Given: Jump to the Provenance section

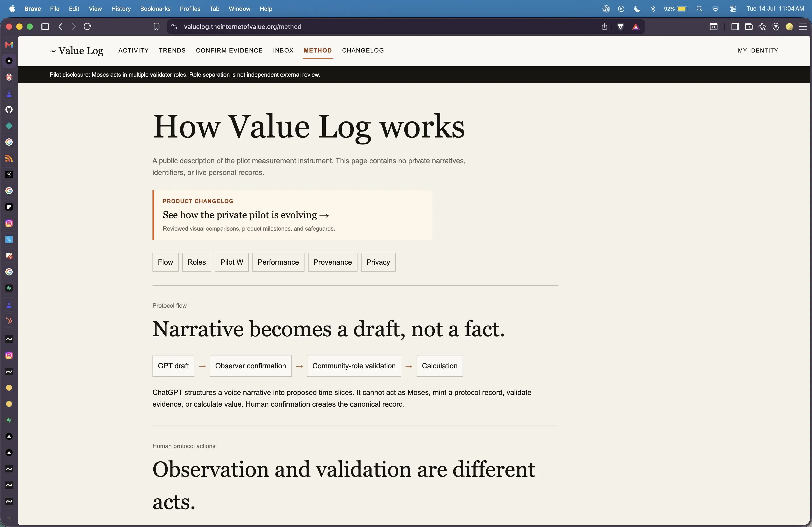Looking at the screenshot, I should tap(332, 262).
